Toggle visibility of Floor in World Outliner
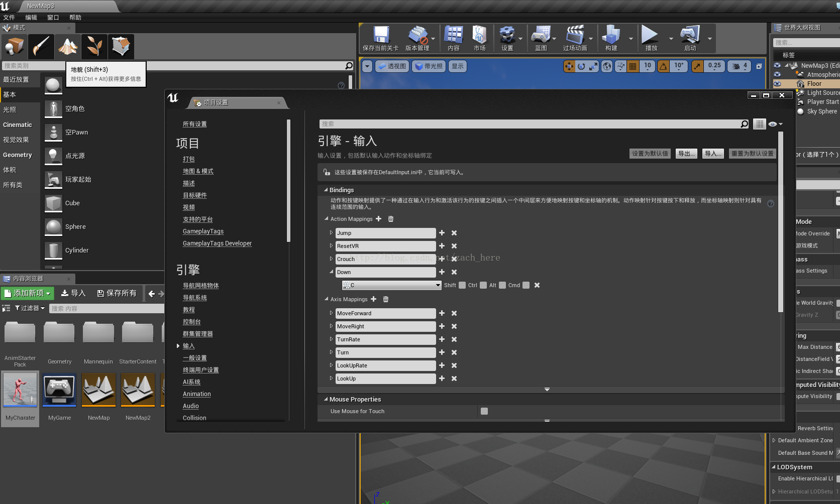Viewport: 840px width, 504px height. (777, 84)
